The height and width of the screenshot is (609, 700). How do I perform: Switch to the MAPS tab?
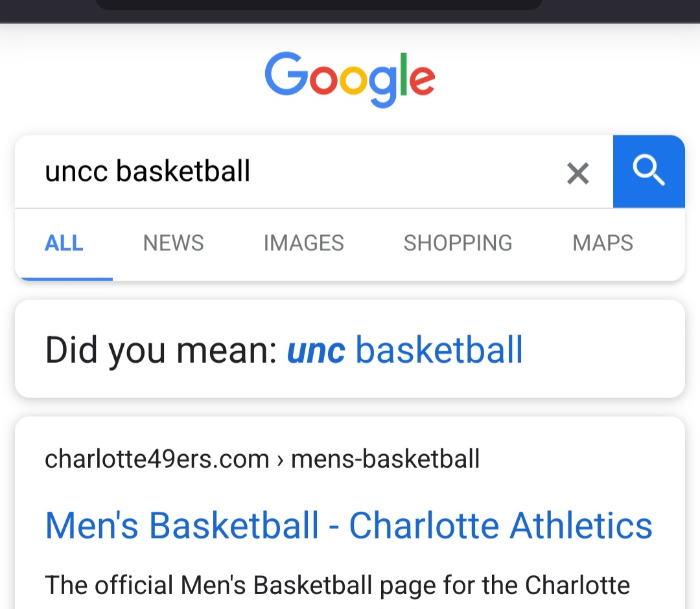coord(603,243)
